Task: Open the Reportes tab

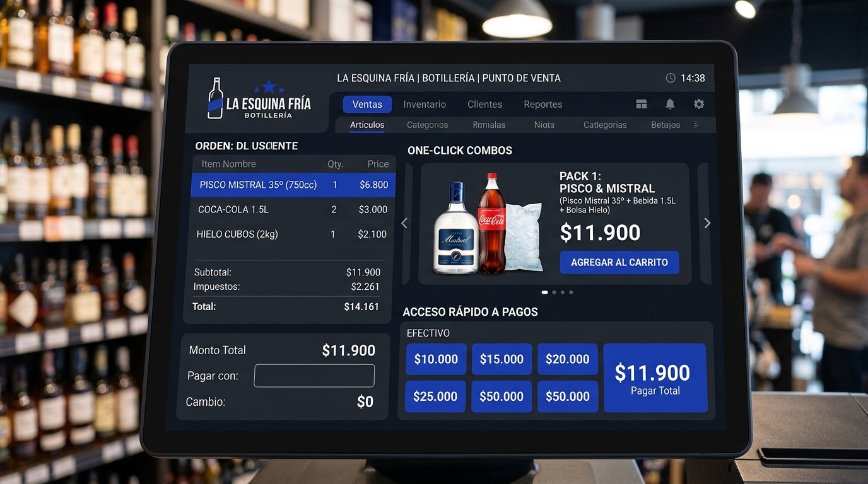Action: click(x=543, y=105)
